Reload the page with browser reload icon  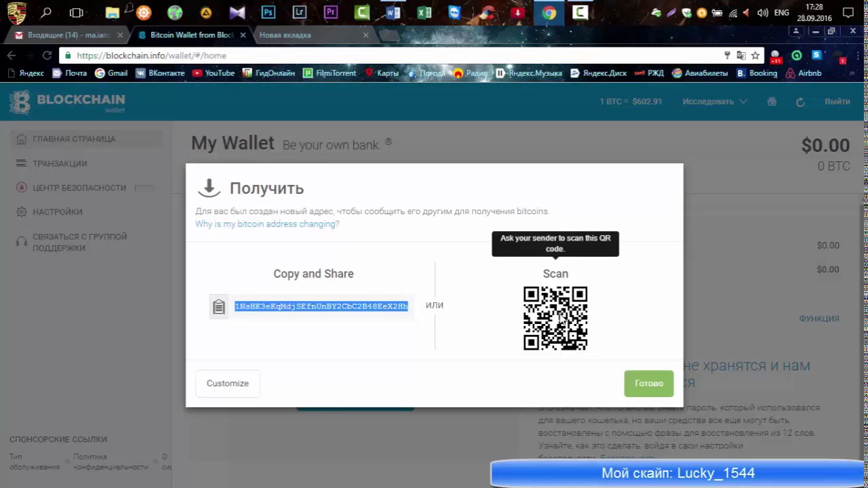(x=47, y=56)
